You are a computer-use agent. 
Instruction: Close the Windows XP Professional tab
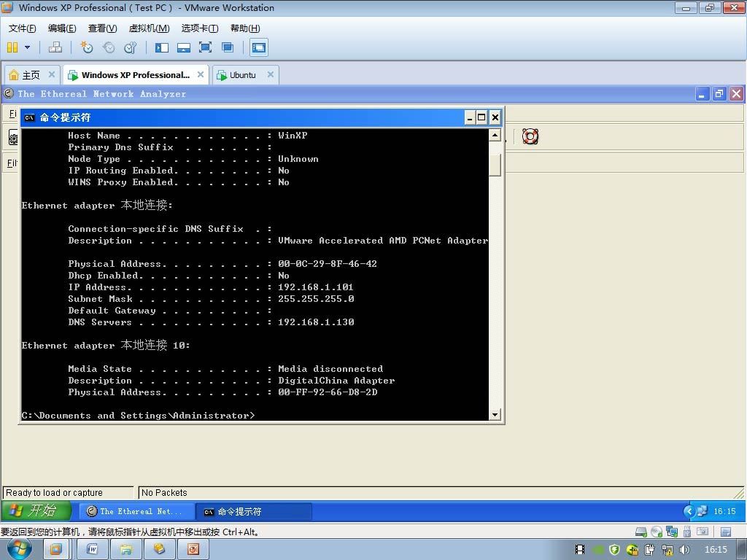pos(201,74)
